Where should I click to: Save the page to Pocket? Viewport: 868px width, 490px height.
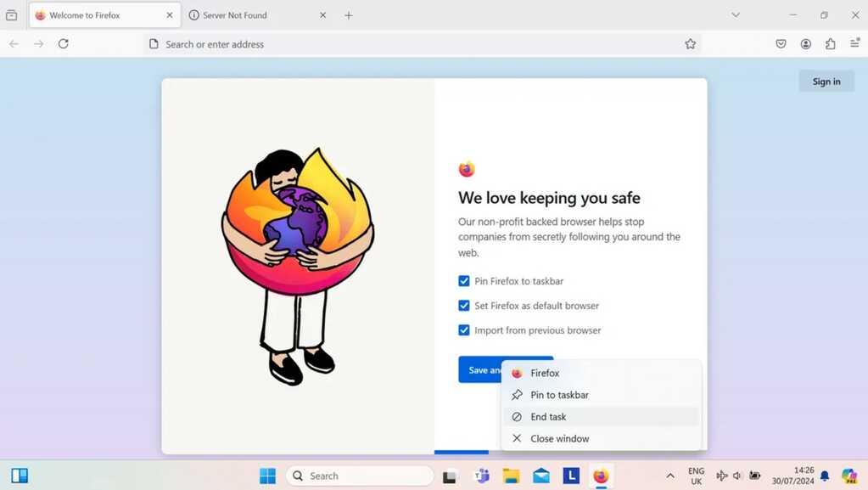click(x=781, y=43)
